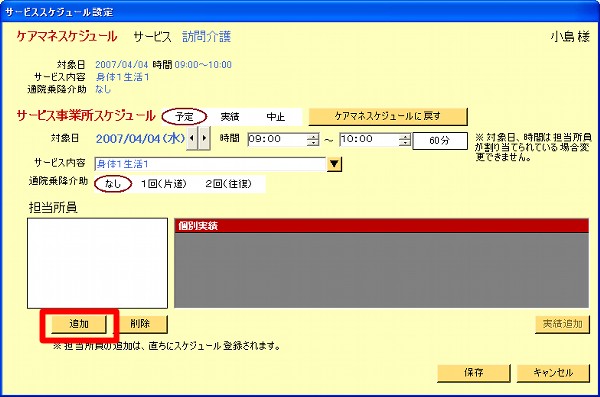Screen dimensions: 600x397
Task: Decrease end time 10:00 with down spinner
Action: click(404, 143)
